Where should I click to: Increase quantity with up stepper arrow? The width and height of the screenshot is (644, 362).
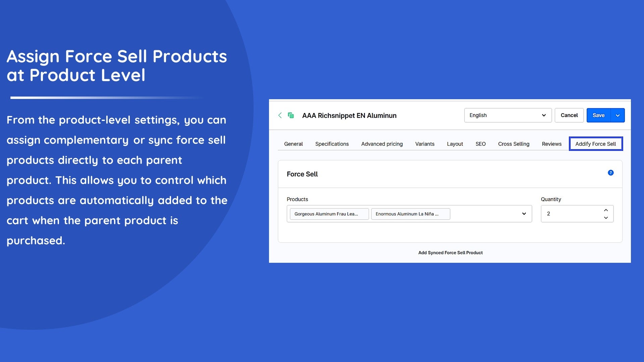(606, 210)
